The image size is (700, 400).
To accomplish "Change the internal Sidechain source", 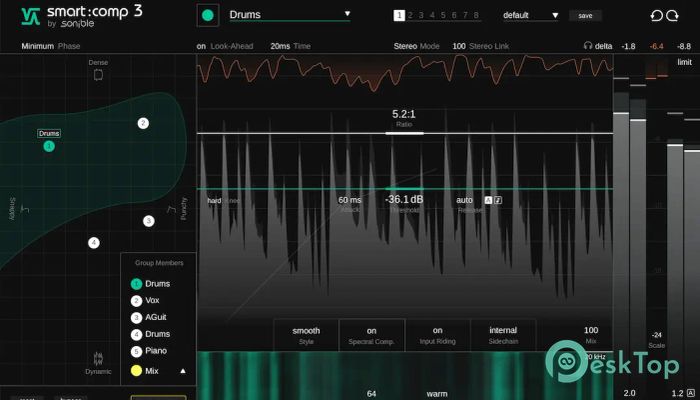I will point(503,335).
